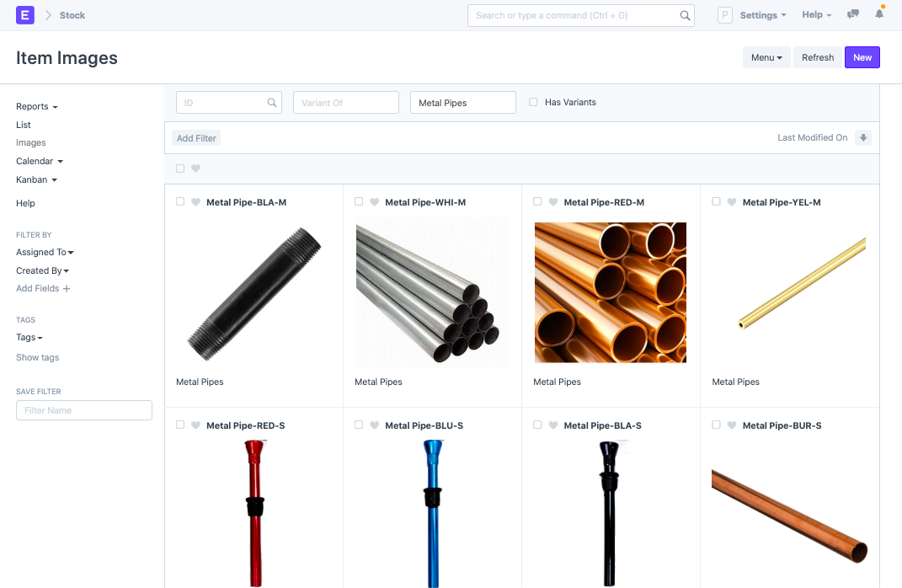Click the ID filter input field
Viewport: 902px width, 588px height.
[229, 103]
